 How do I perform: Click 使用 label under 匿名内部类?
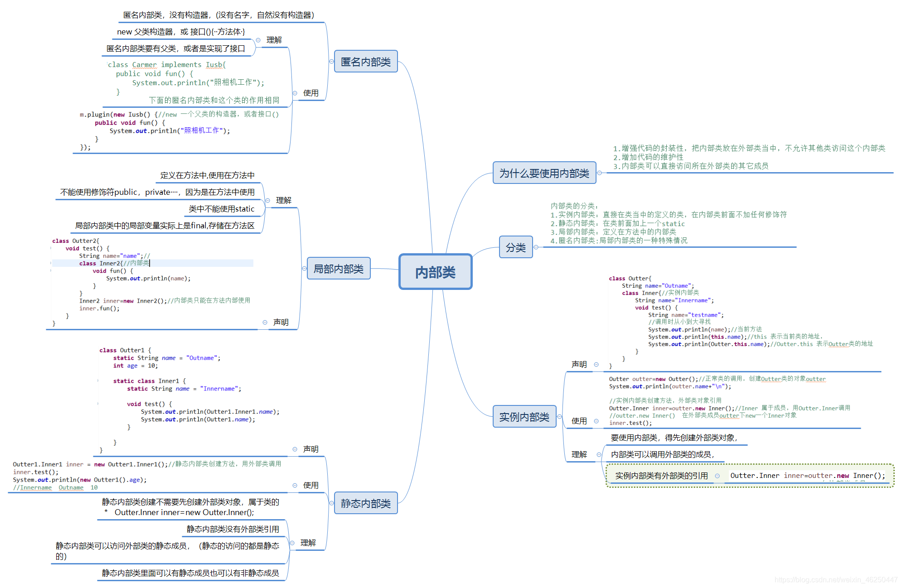click(x=311, y=93)
